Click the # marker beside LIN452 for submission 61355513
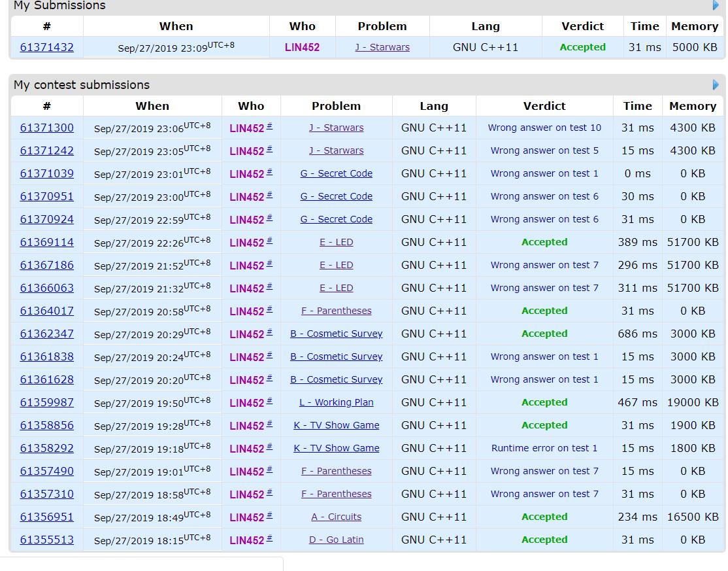This screenshot has height=571, width=728. [x=270, y=538]
